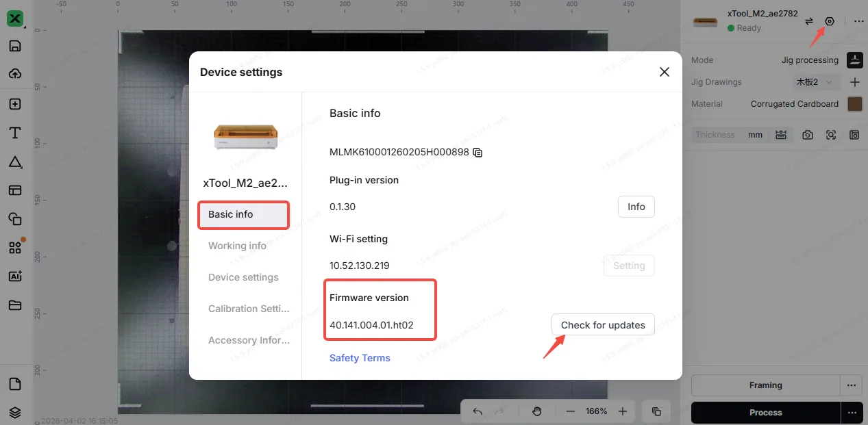Click the plug-in version value 0.1.30
Viewport: 868px width, 425px height.
pyautogui.click(x=343, y=207)
